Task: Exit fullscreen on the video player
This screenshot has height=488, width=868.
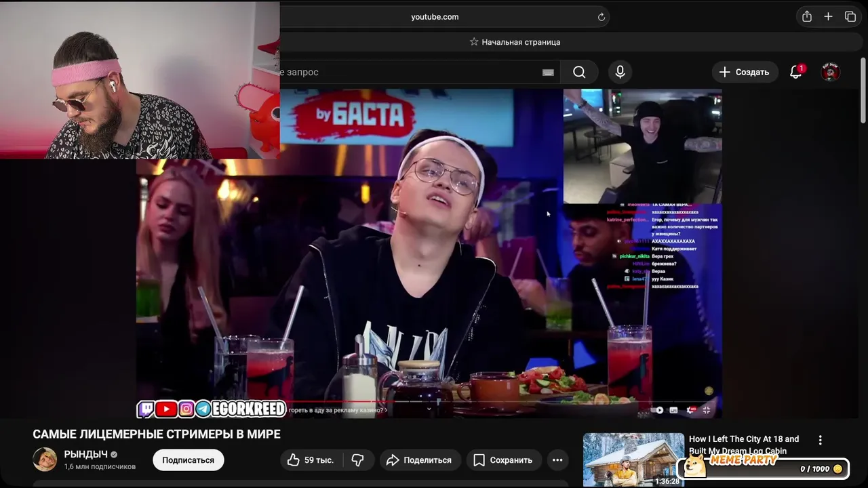Action: click(x=707, y=410)
